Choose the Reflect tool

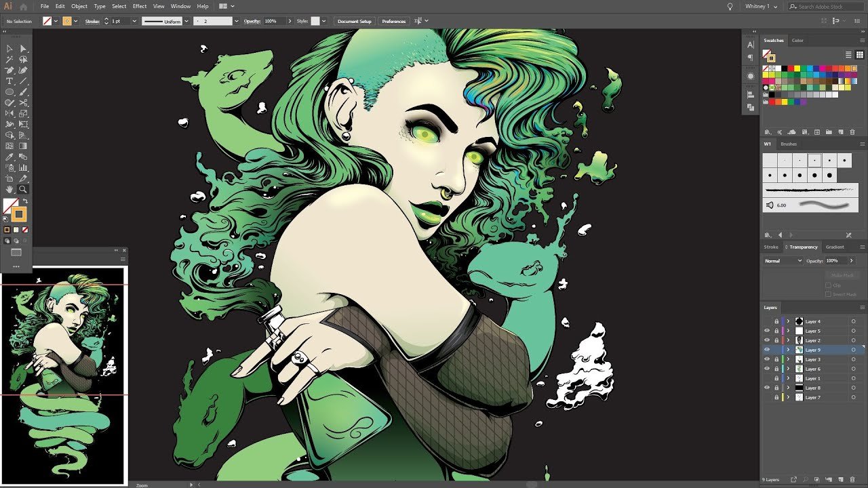click(9, 114)
